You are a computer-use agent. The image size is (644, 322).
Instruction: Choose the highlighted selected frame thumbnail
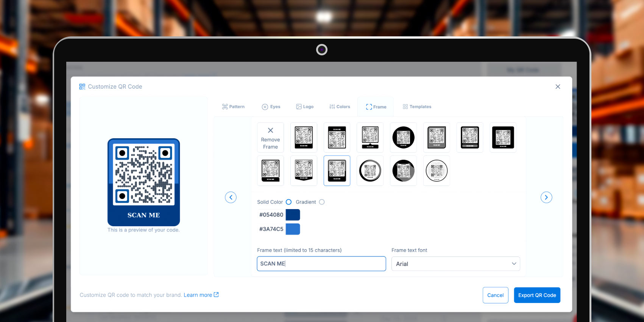click(337, 170)
